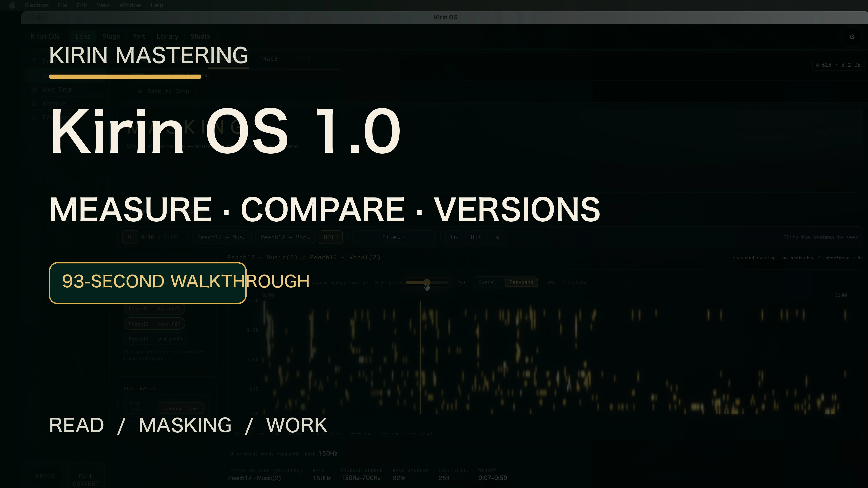The width and height of the screenshot is (868, 488).
Task: Select BOTH tracks for playback
Action: [x=330, y=237]
